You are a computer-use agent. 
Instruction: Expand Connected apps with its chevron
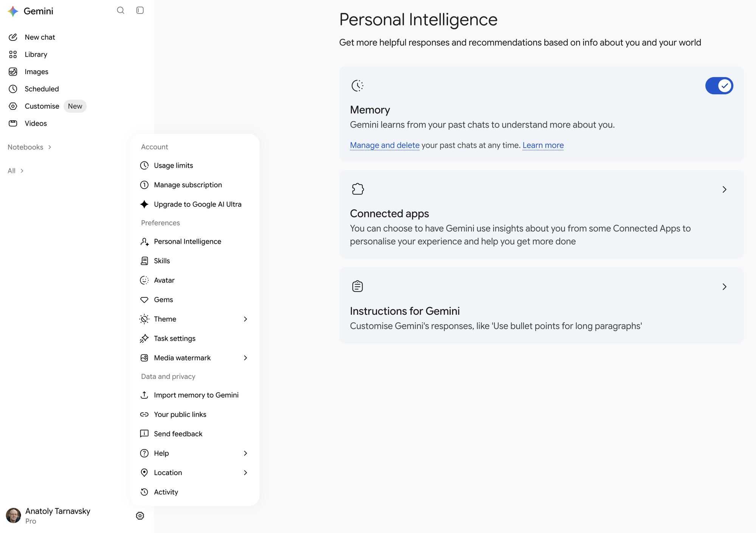tap(724, 190)
